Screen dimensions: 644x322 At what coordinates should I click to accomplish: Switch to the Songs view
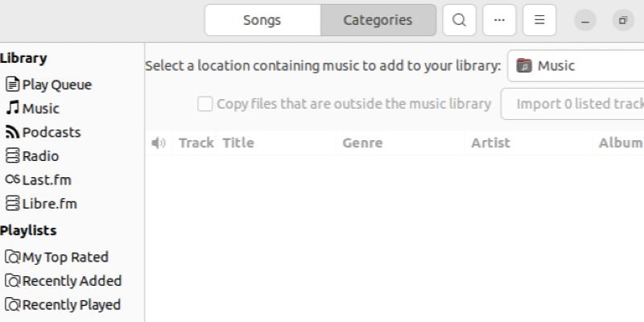(x=262, y=20)
